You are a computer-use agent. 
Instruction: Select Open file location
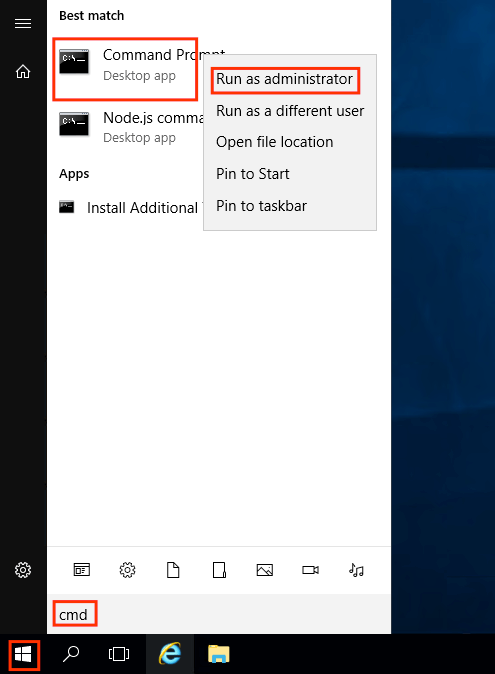tap(275, 142)
